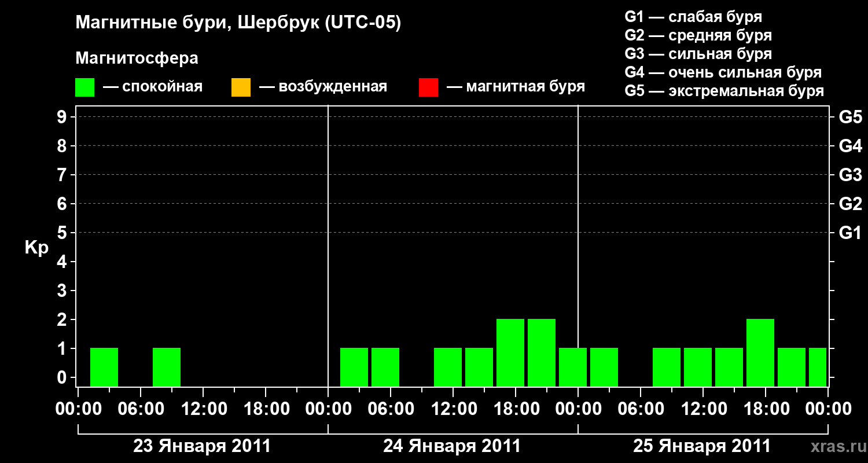Click the G1 label on right axis
Screen dimensions: 868x463
[x=850, y=233]
